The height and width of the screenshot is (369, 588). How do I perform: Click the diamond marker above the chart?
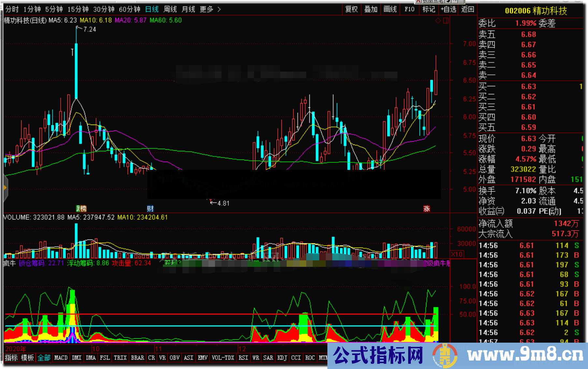point(438,20)
